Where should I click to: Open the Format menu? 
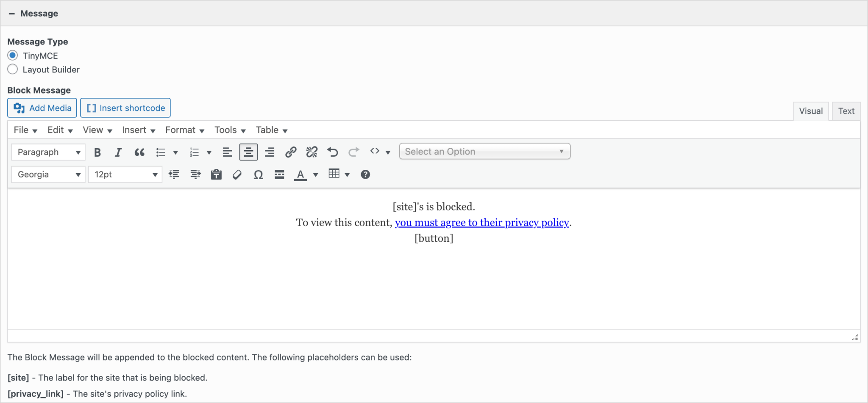click(184, 130)
